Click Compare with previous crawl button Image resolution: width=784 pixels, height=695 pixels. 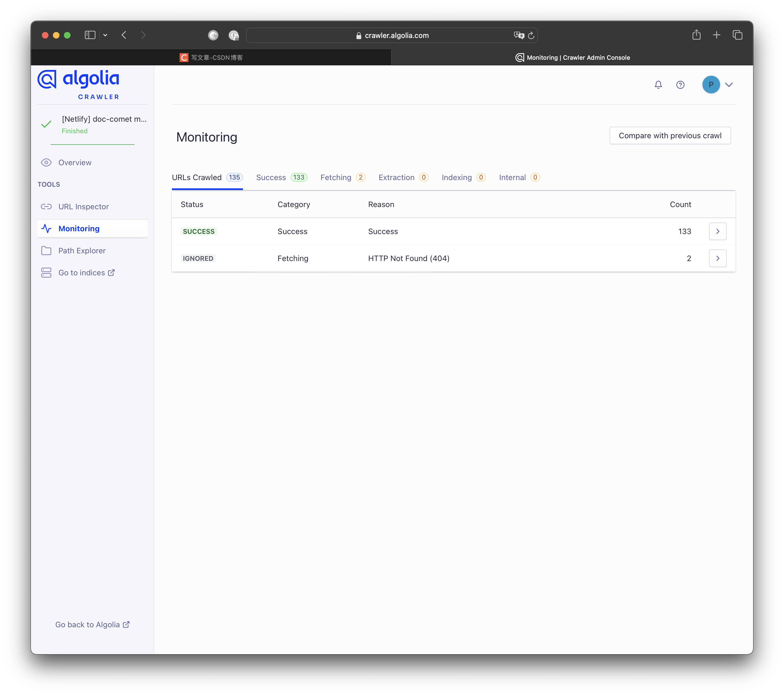[x=670, y=136]
